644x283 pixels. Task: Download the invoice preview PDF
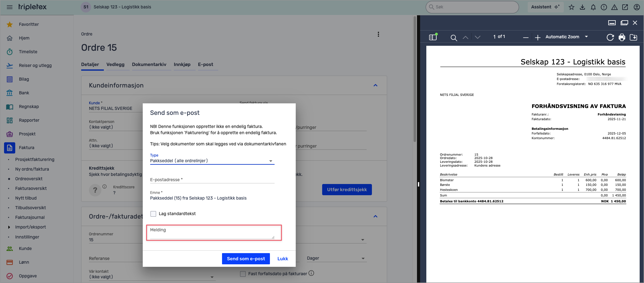pos(633,37)
